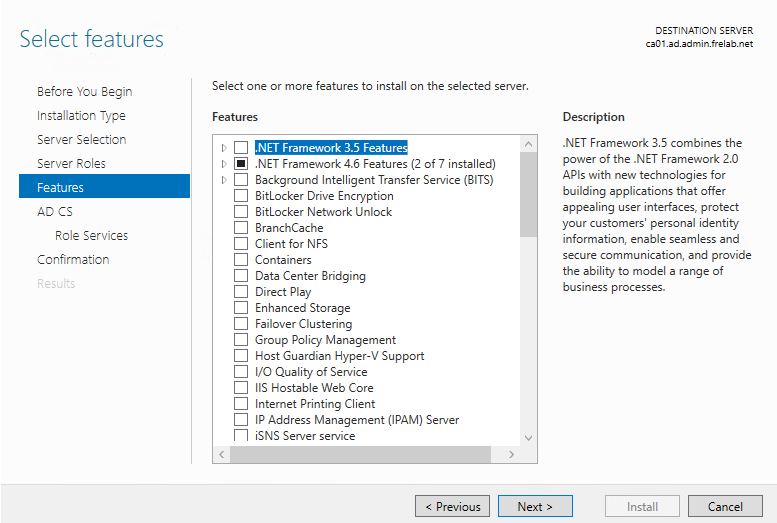
Task: Select the Client for NFS checkbox
Action: tap(240, 244)
